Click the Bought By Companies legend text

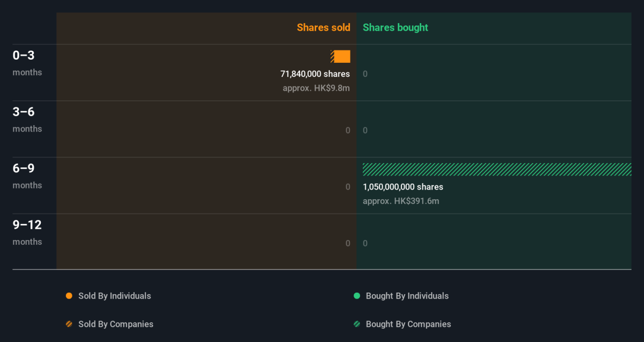point(408,324)
